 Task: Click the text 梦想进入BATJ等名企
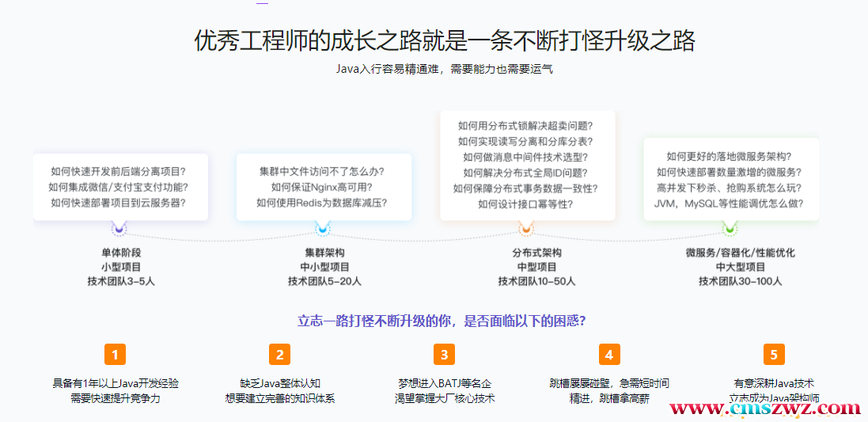[444, 383]
